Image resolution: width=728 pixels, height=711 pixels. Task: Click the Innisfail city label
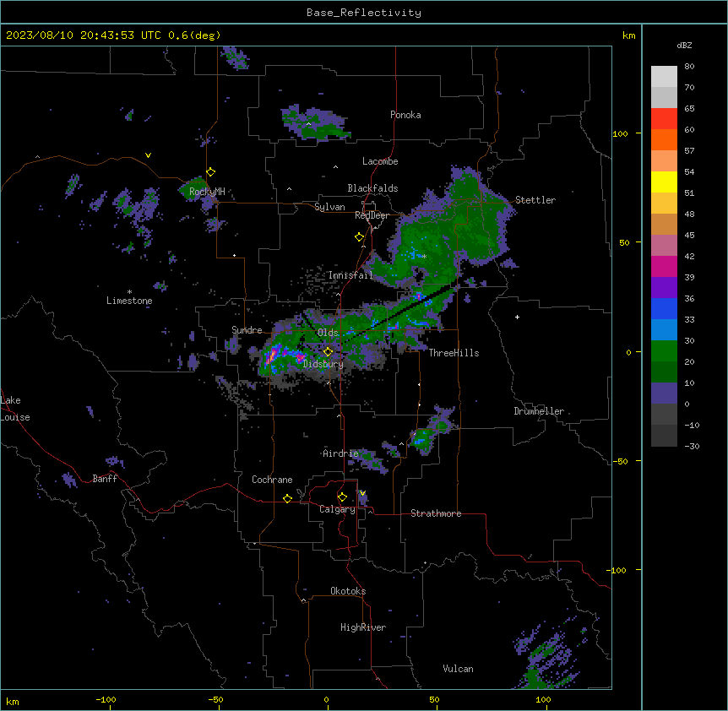click(x=351, y=275)
